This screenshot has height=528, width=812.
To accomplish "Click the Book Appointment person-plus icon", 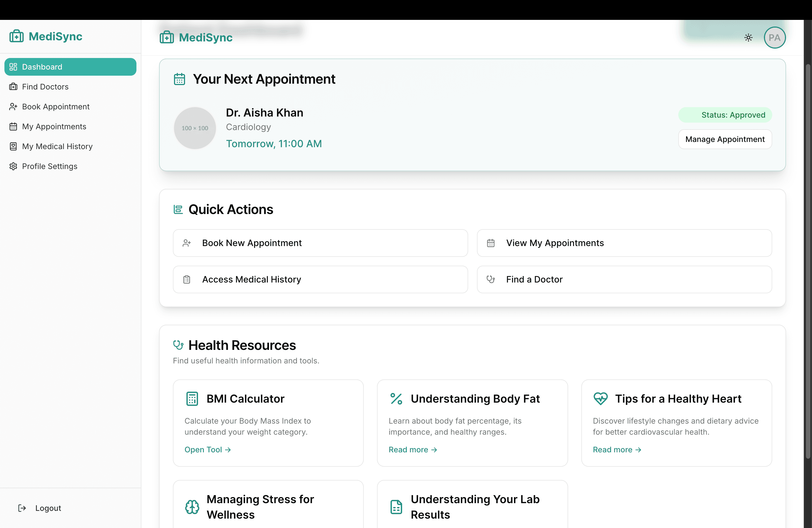I will (x=13, y=106).
